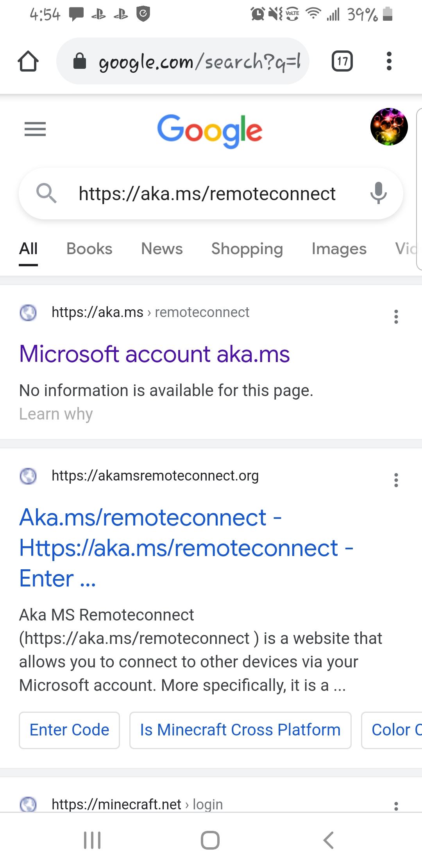
Task: Open options for the akamsremoteconnect.org result
Action: coord(396,480)
